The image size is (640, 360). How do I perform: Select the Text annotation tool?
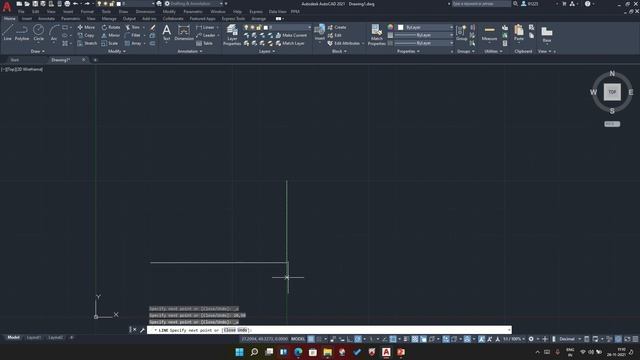coord(167,32)
